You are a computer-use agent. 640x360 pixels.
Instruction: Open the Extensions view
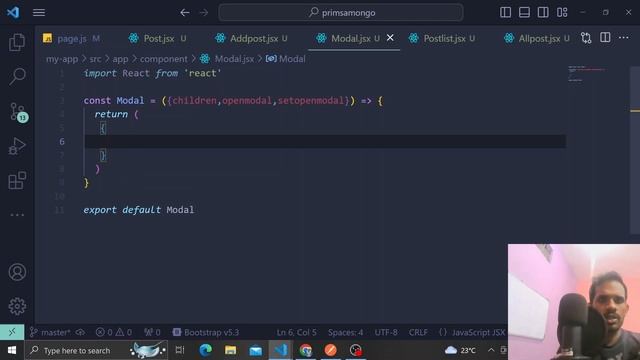click(17, 180)
